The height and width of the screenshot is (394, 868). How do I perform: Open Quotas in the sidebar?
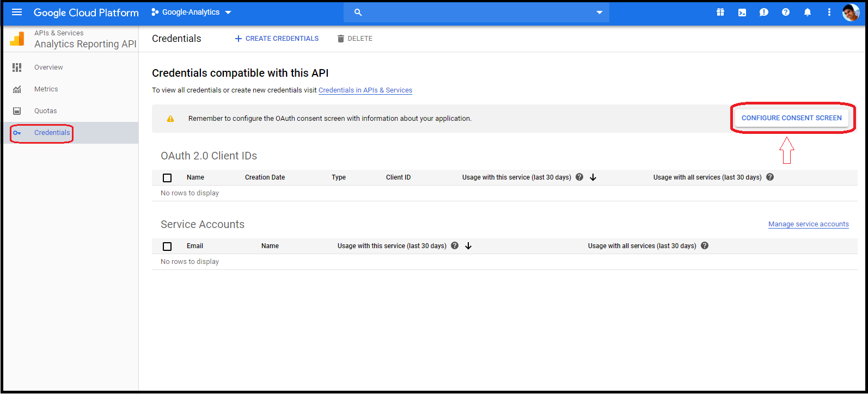pos(45,111)
